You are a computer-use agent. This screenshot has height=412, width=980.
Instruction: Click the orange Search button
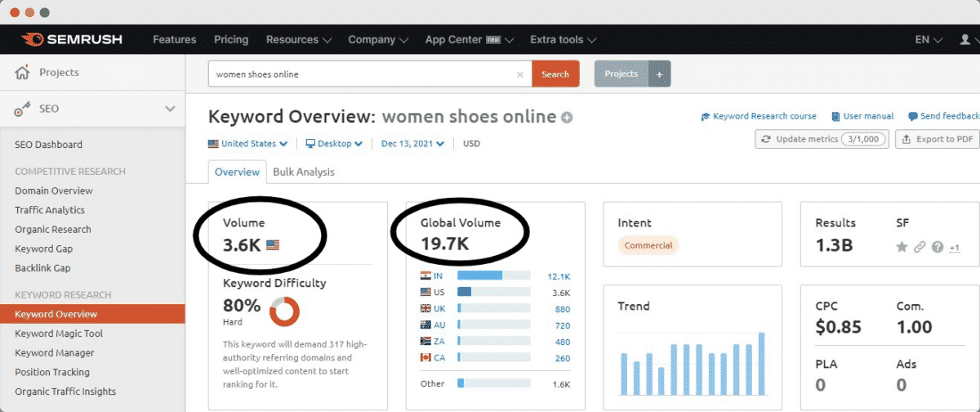(x=555, y=74)
